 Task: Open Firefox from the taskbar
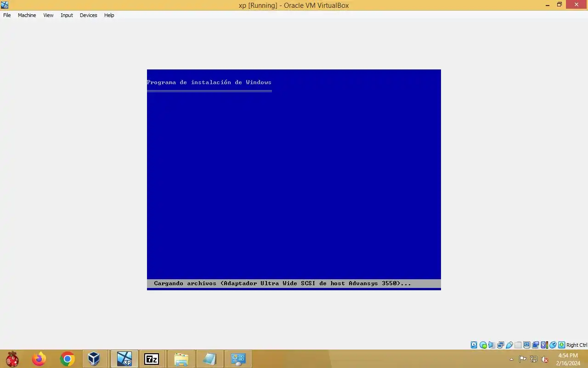pyautogui.click(x=39, y=359)
